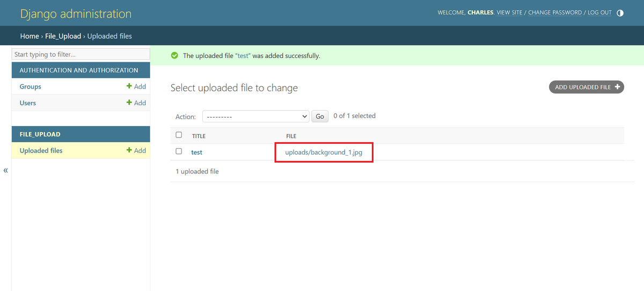Sort by the TITLE column header
The width and height of the screenshot is (644, 291).
(199, 136)
